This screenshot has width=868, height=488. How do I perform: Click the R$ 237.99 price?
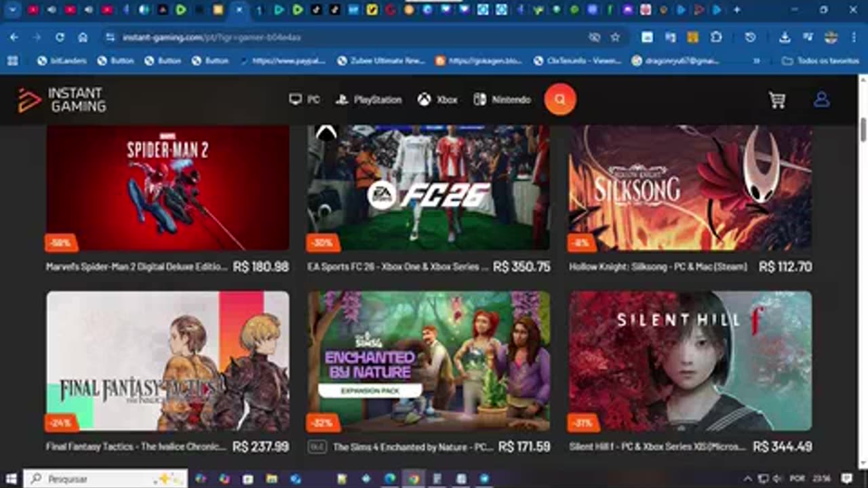pyautogui.click(x=260, y=447)
